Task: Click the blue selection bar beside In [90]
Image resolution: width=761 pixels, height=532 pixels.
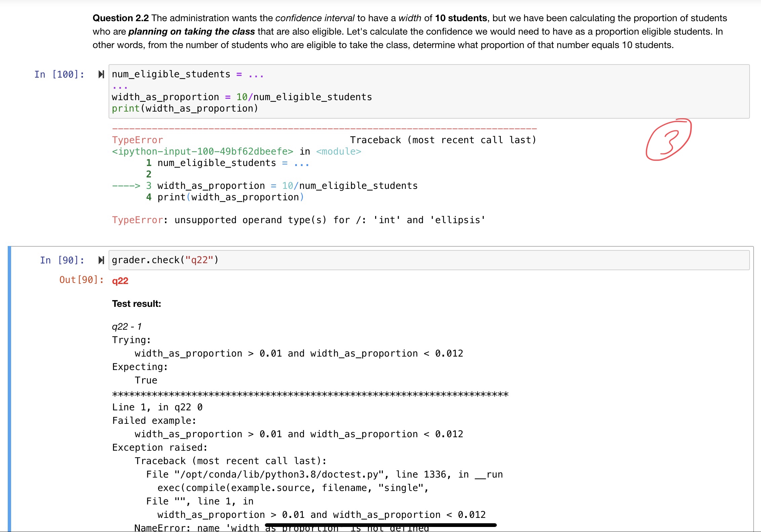Action: (9, 370)
